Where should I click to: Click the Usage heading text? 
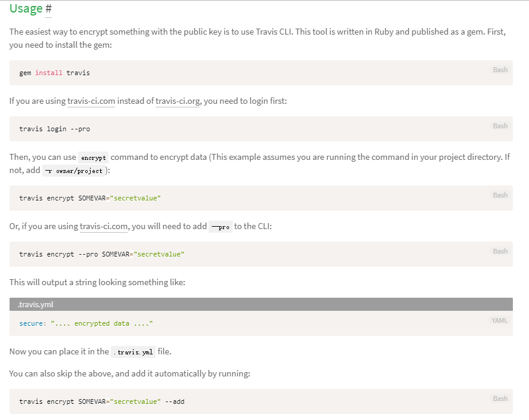(x=26, y=9)
